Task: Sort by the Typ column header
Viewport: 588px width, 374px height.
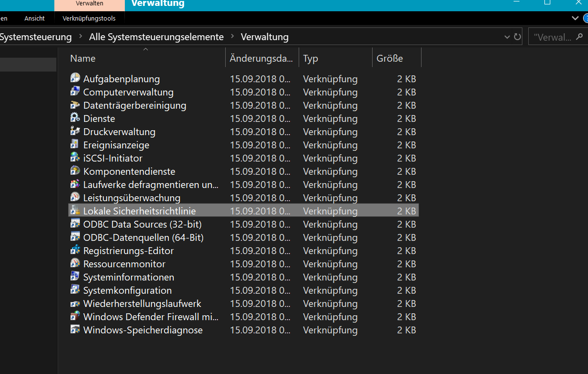Action: 335,58
